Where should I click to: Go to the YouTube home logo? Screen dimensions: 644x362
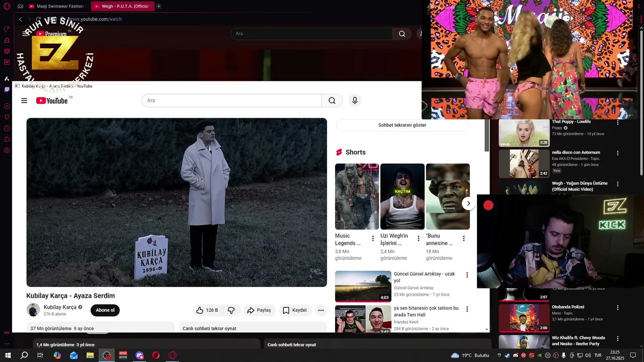[52, 101]
